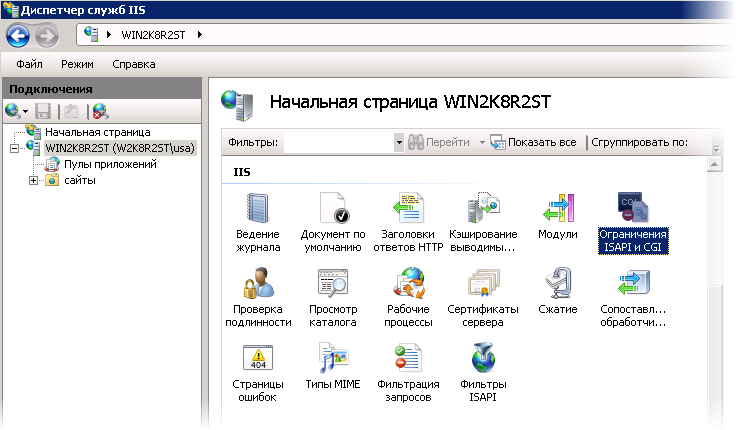Open Сопоставления обработчиков feature
736x430 pixels.
point(633,298)
